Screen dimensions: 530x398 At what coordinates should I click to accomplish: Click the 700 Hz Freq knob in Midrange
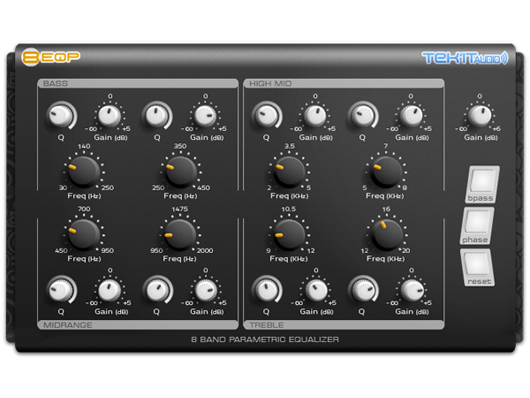point(83,235)
